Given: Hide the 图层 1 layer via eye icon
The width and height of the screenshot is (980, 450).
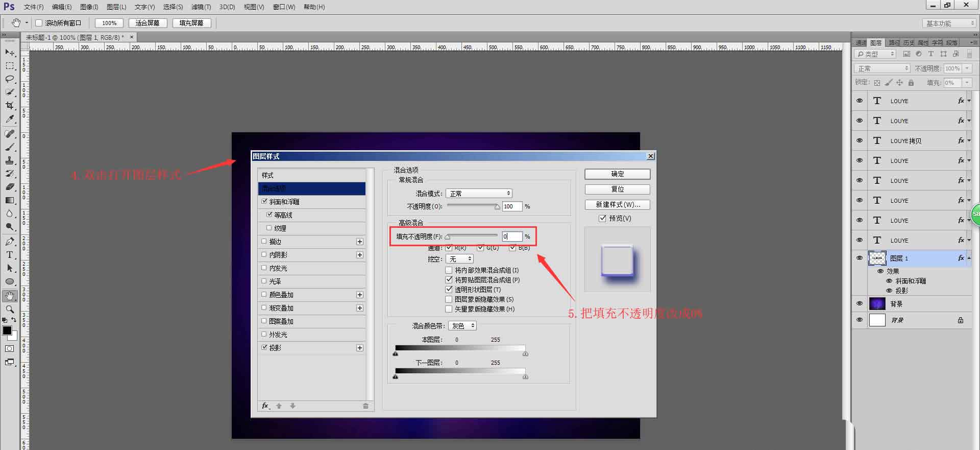Looking at the screenshot, I should pyautogui.click(x=860, y=258).
